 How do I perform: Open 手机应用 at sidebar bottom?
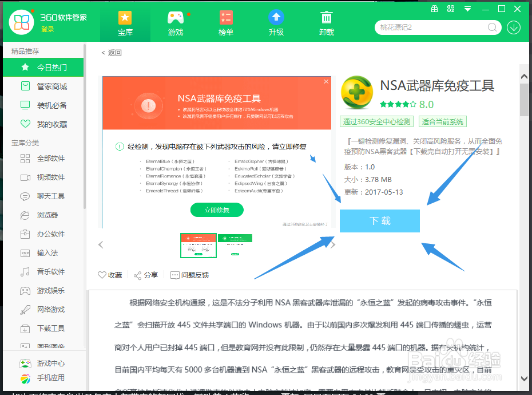point(42,378)
